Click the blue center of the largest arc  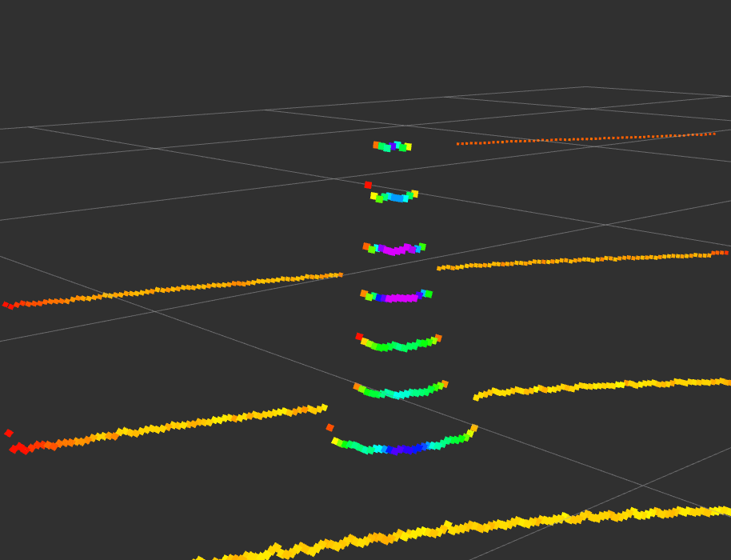(x=407, y=450)
